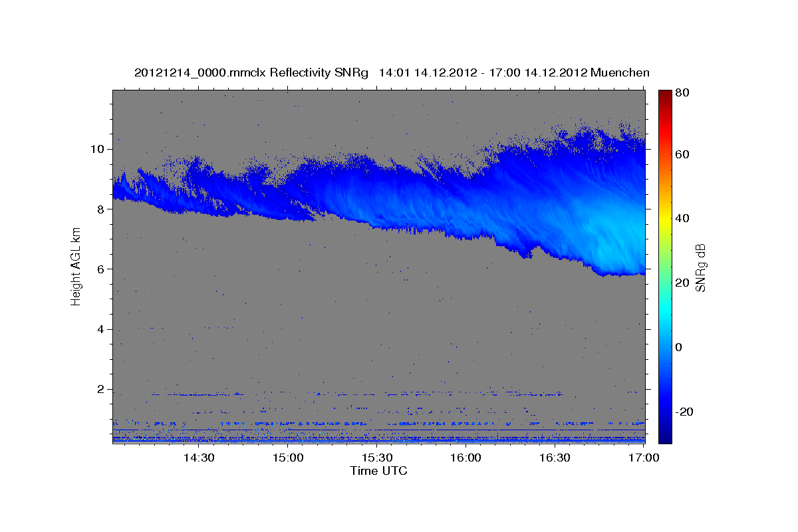
Task: Click the colorbar label 20 above zero
Action: [682, 283]
